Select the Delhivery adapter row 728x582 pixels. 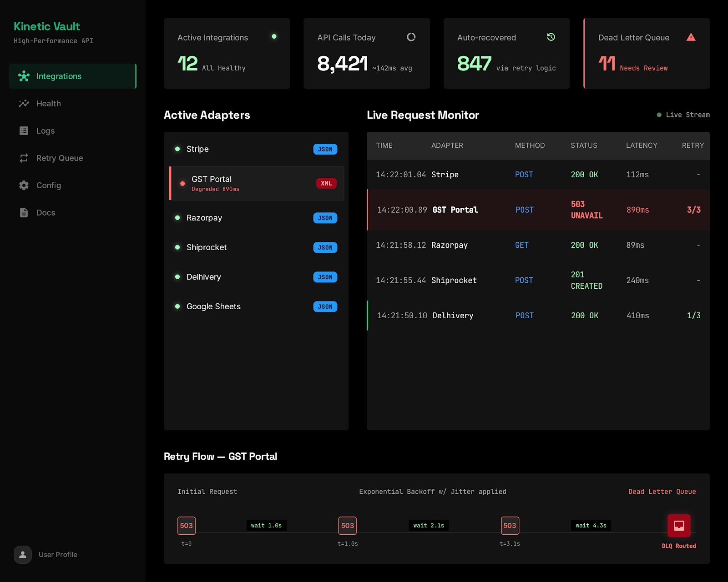pyautogui.click(x=256, y=277)
